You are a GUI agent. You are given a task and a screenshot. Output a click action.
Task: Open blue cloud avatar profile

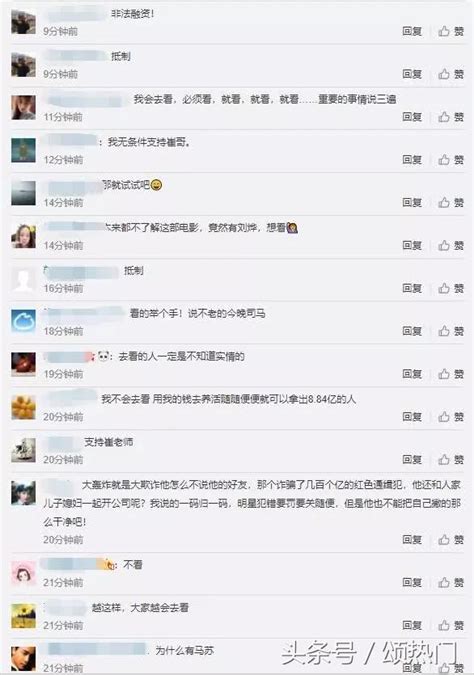[x=23, y=321]
